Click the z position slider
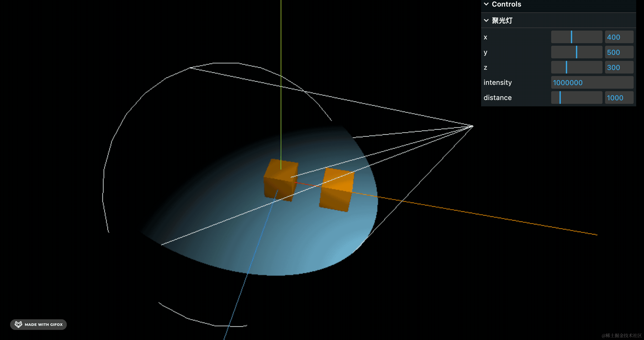The height and width of the screenshot is (340, 644). point(576,67)
